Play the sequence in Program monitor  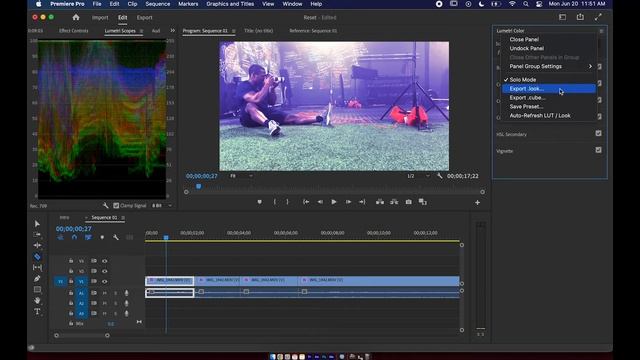click(x=334, y=202)
